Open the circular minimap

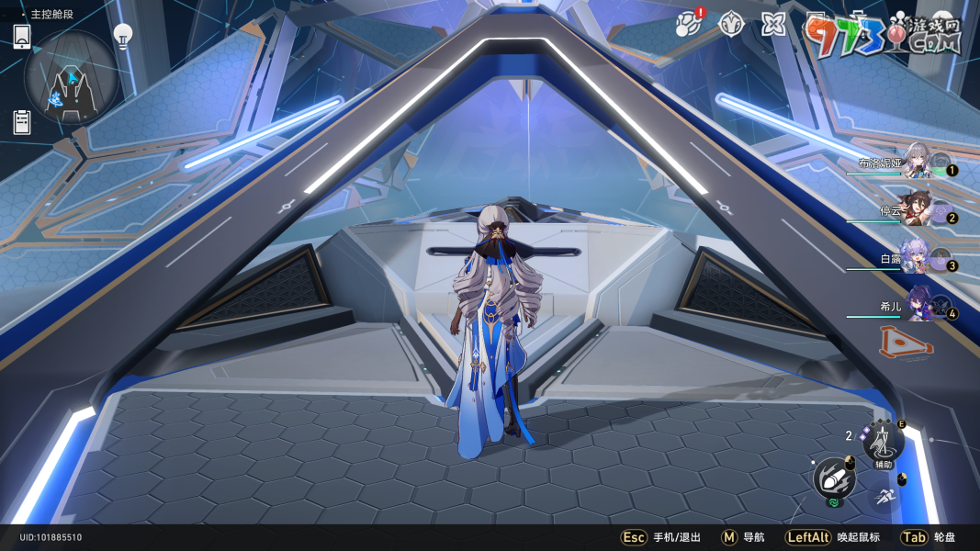pos(71,77)
